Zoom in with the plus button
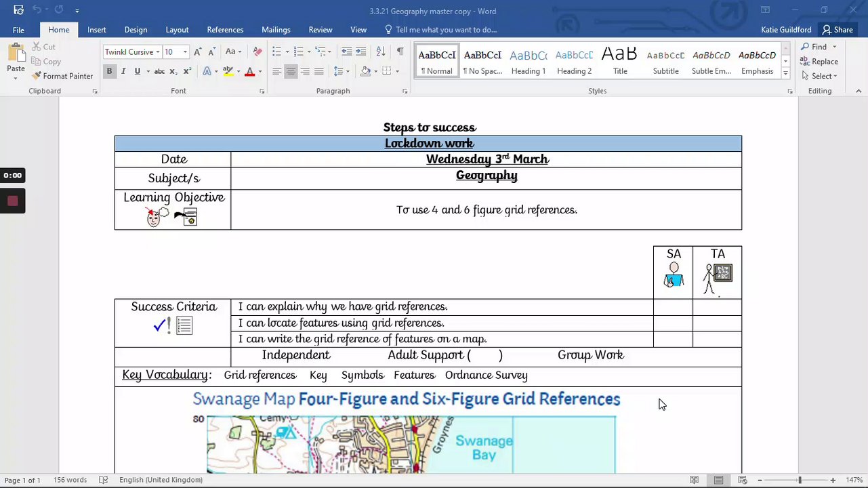The width and height of the screenshot is (868, 488). point(833,480)
